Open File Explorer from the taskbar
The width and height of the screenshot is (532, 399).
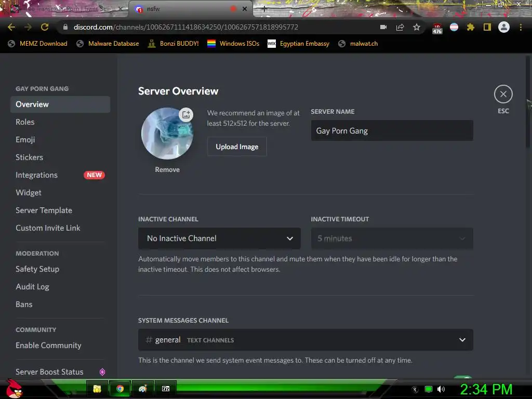(x=97, y=389)
